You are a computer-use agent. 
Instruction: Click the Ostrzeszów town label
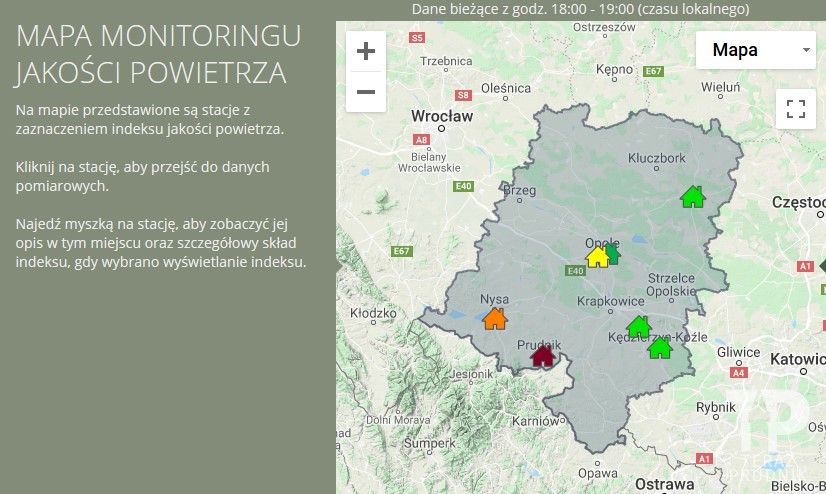coord(604,27)
